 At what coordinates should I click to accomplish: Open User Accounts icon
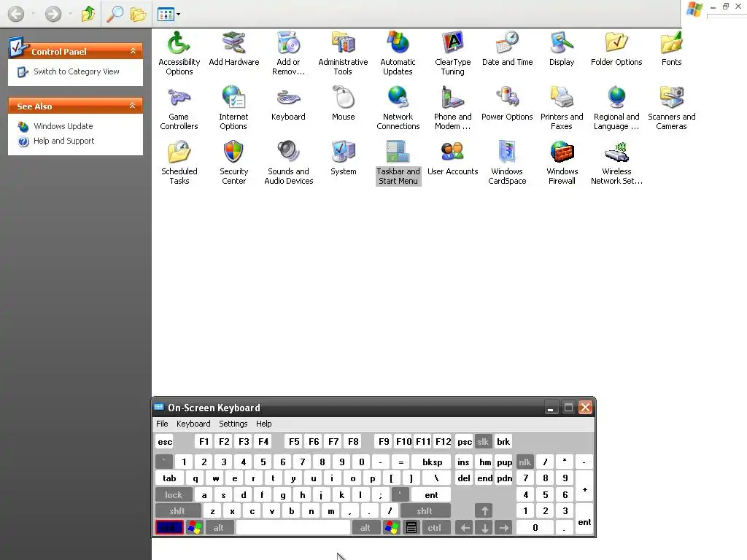click(x=452, y=158)
